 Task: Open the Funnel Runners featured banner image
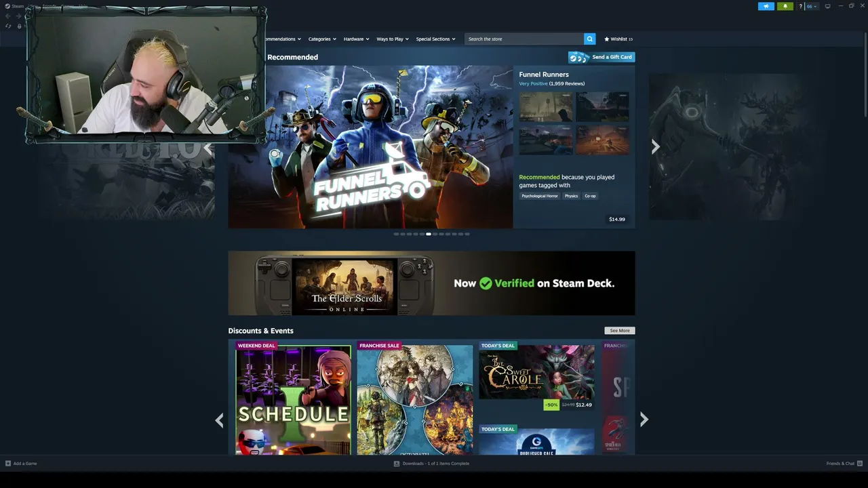[370, 147]
